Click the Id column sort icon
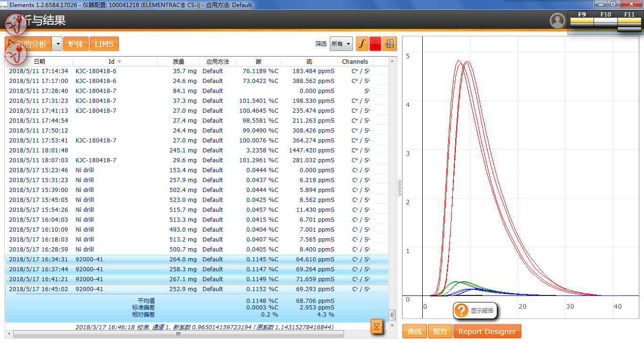The width and height of the screenshot is (644, 343). [x=119, y=62]
